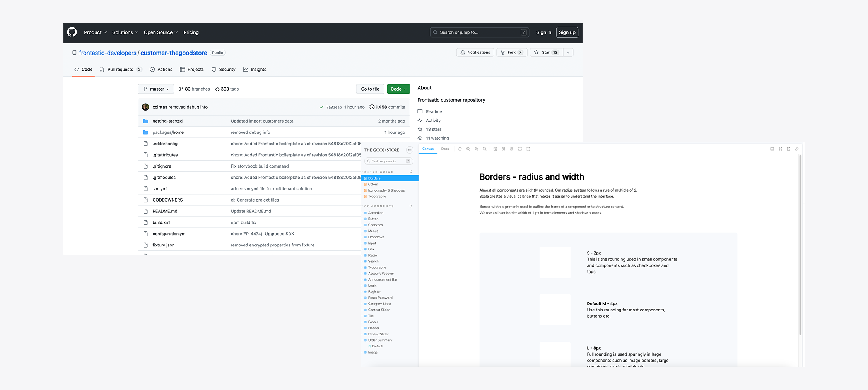
Task: Switch to the Pull requests tab
Action: 121,70
